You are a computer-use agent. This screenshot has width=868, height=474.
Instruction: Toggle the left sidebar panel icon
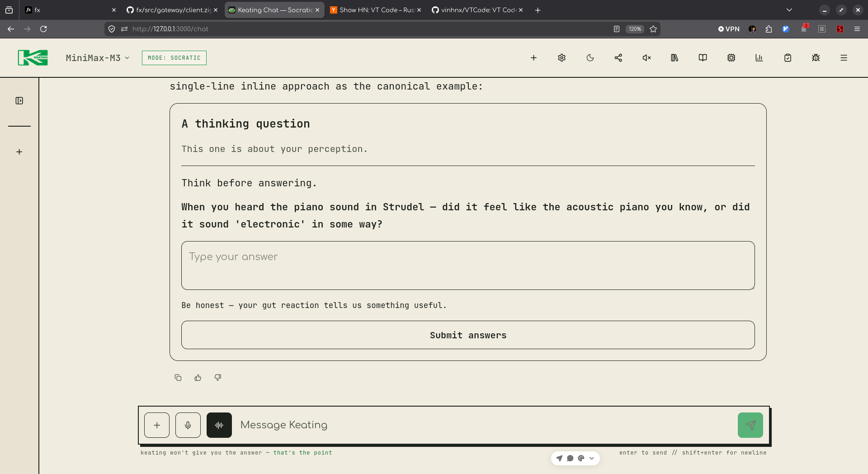click(x=19, y=100)
